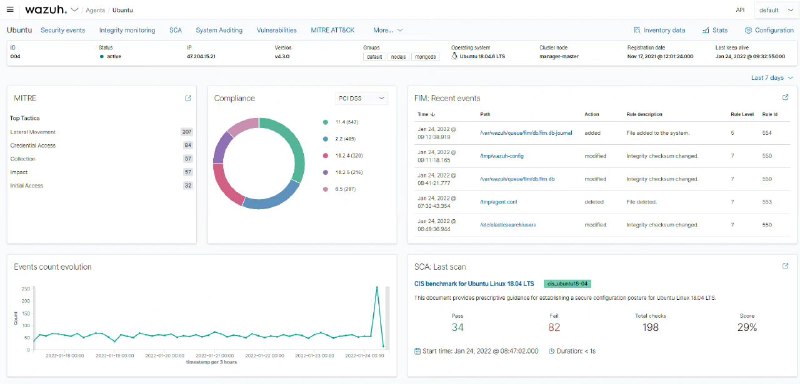The width and height of the screenshot is (800, 384).
Task: Open SCA Last scan in new view
Action: click(x=785, y=266)
